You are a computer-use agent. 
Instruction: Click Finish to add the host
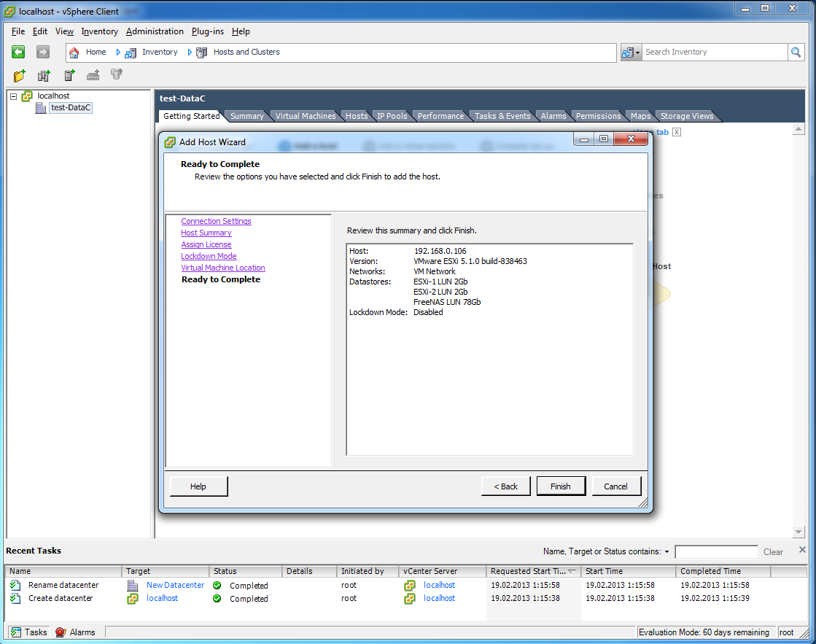click(x=561, y=486)
